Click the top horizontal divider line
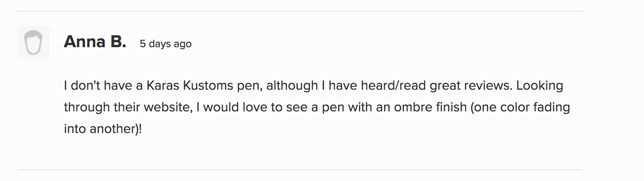This screenshot has height=181, width=644. coord(300,11)
